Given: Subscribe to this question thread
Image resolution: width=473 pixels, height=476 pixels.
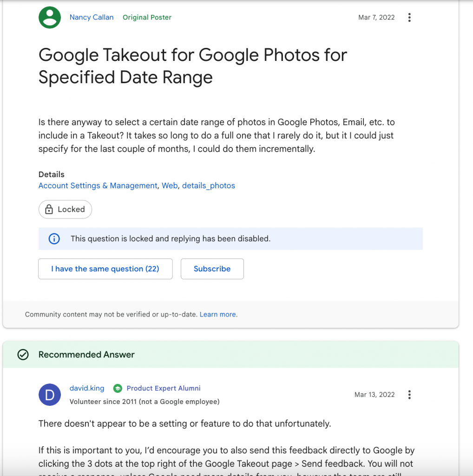Looking at the screenshot, I should [x=212, y=269].
